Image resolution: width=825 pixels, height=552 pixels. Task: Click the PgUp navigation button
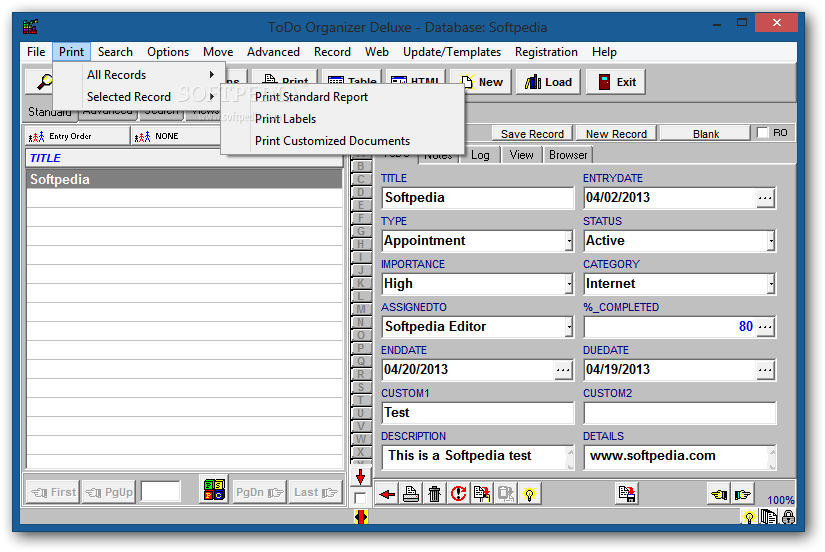(109, 493)
